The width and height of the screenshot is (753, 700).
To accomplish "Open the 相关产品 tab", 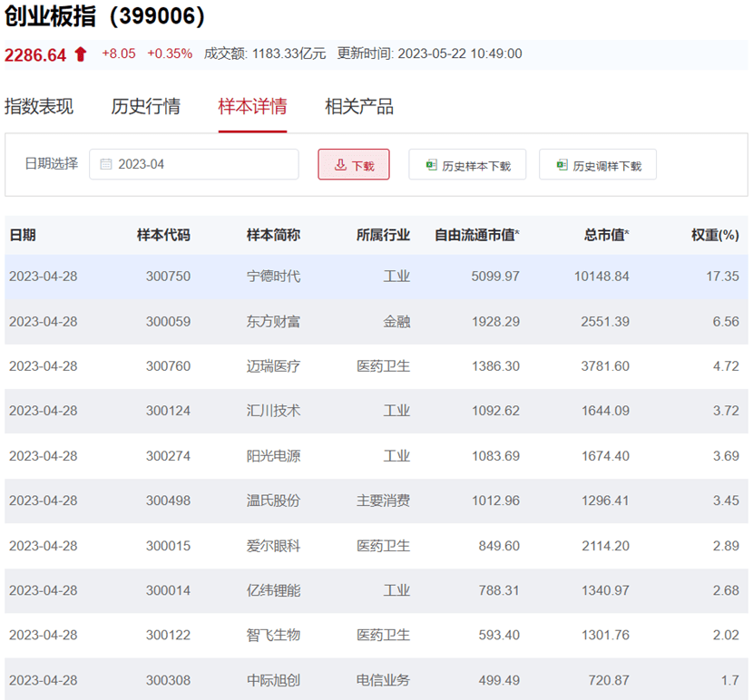I will (359, 106).
